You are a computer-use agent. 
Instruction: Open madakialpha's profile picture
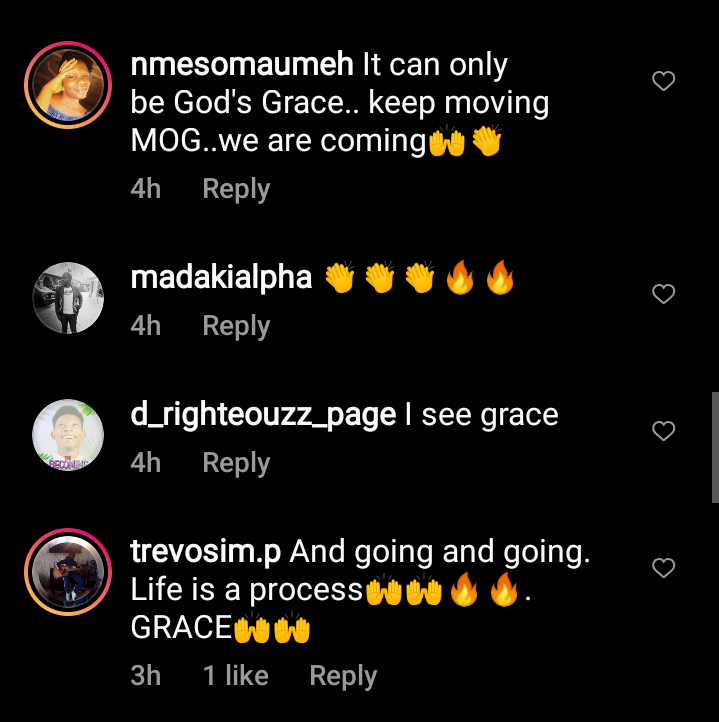pos(68,298)
